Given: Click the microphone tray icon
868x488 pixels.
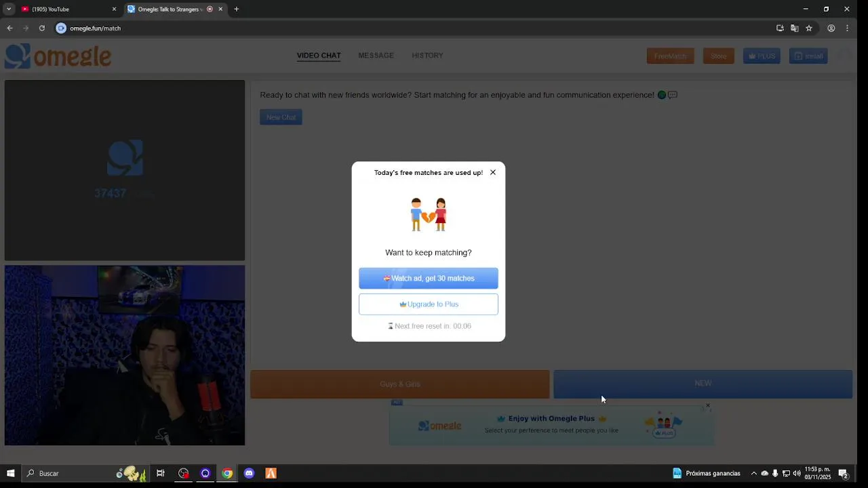Looking at the screenshot, I should point(775,474).
